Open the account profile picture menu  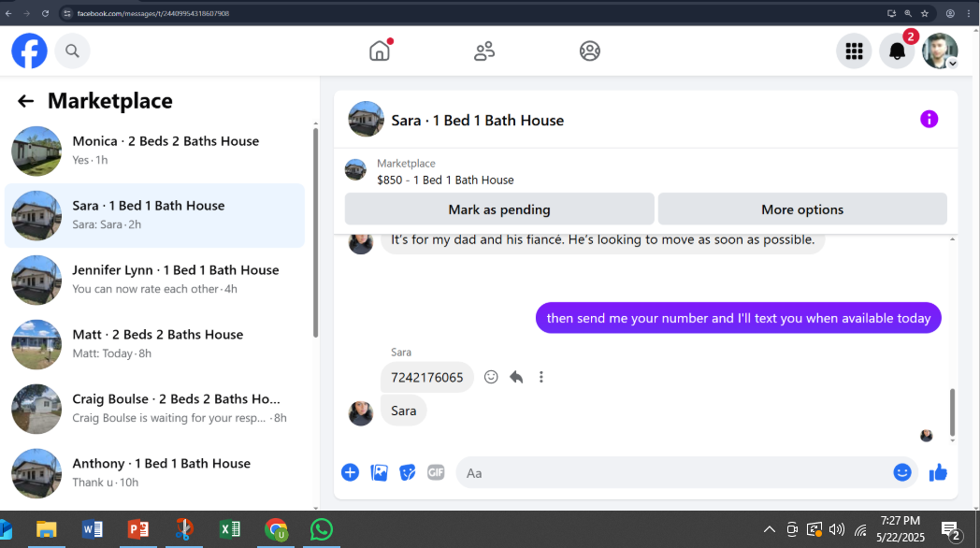pyautogui.click(x=940, y=50)
